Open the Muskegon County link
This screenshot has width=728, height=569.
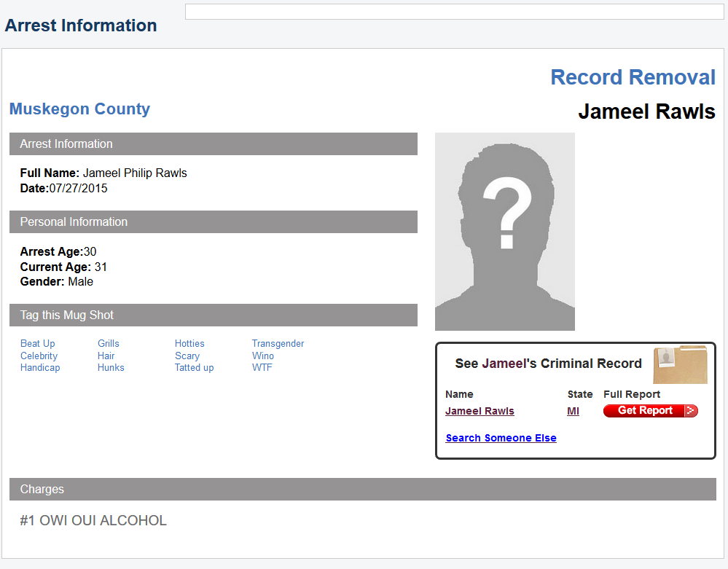[x=80, y=109]
